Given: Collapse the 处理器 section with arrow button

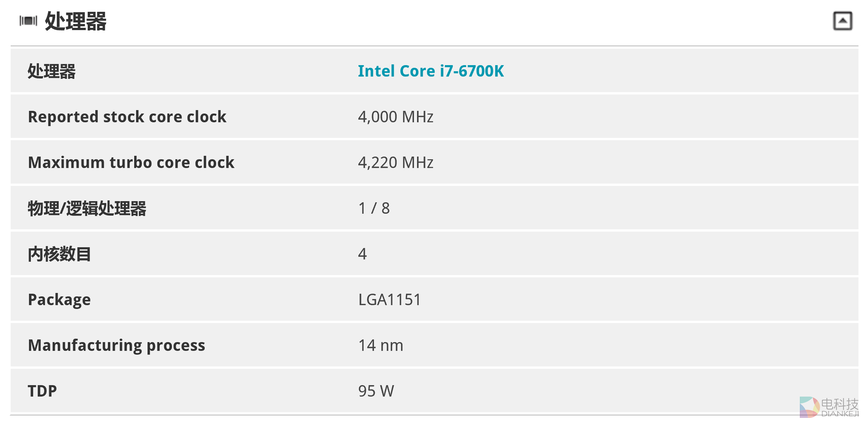Looking at the screenshot, I should click(842, 21).
